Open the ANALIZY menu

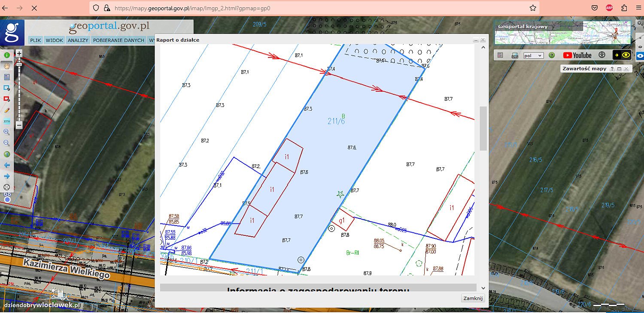78,40
